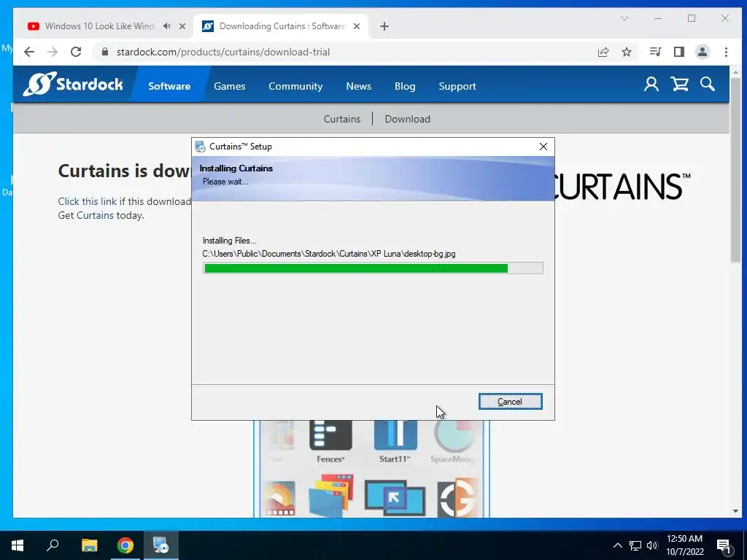
Task: Close the YouTube tab
Action: pyautogui.click(x=182, y=26)
